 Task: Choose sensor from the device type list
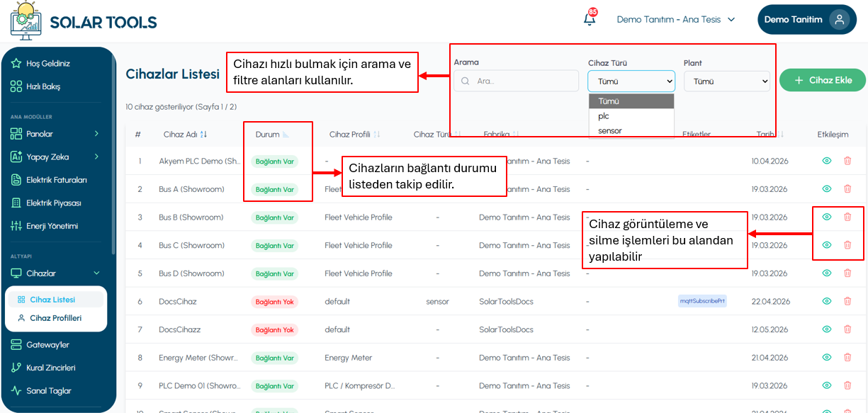point(631,131)
